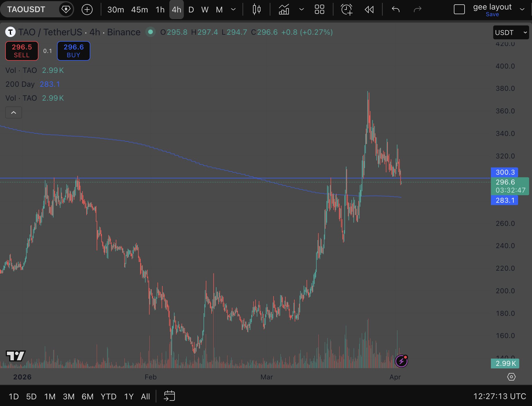Click the purple lightning flash icon
Viewport: 532px width, 406px height.
[x=401, y=361]
